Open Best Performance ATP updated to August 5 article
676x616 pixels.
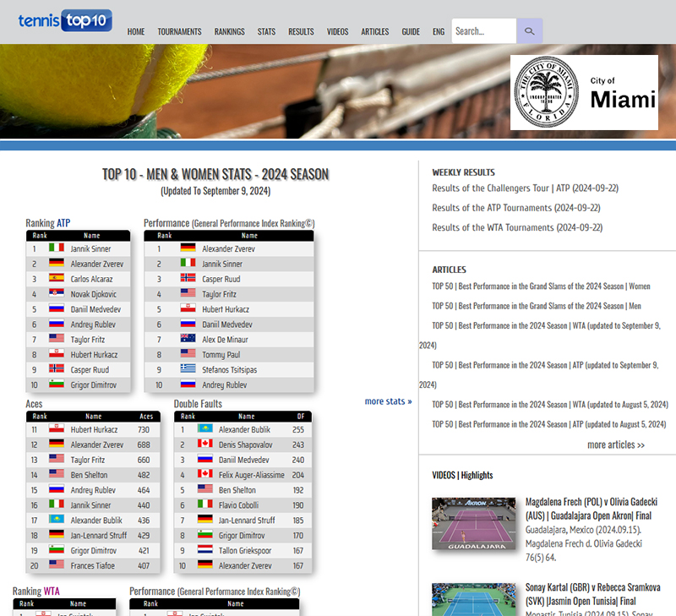coord(548,424)
